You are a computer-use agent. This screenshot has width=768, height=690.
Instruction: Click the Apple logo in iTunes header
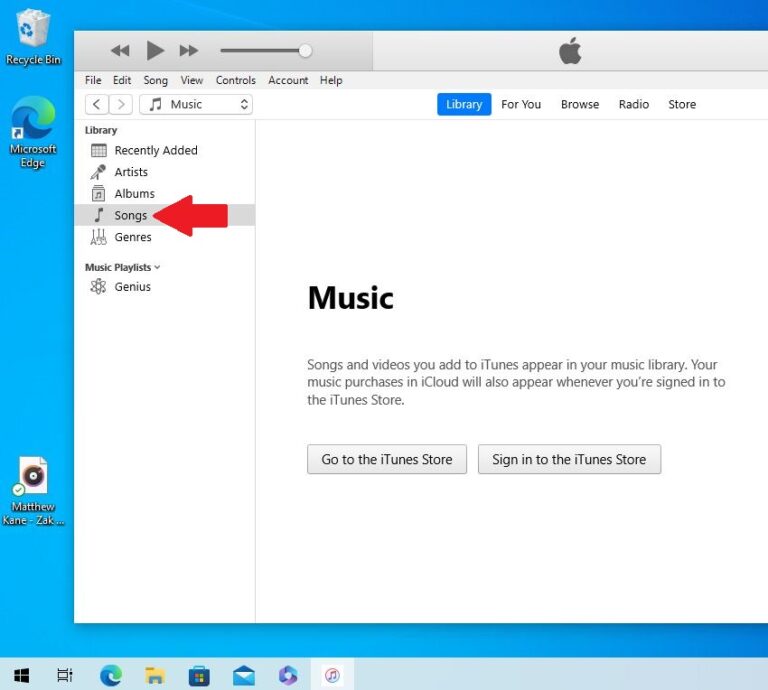(570, 51)
